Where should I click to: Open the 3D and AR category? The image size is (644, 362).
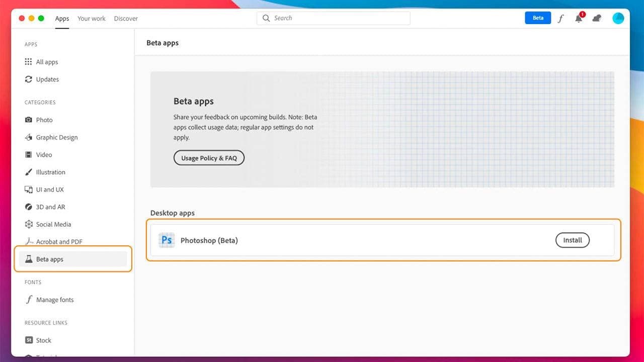[x=50, y=207]
